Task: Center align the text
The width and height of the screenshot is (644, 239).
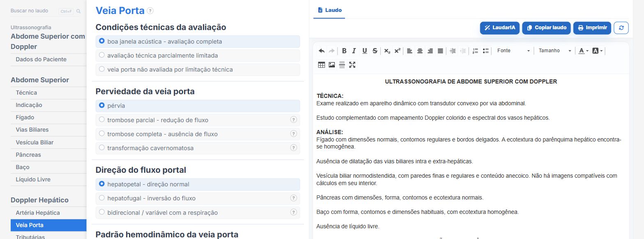Action: coord(420,51)
